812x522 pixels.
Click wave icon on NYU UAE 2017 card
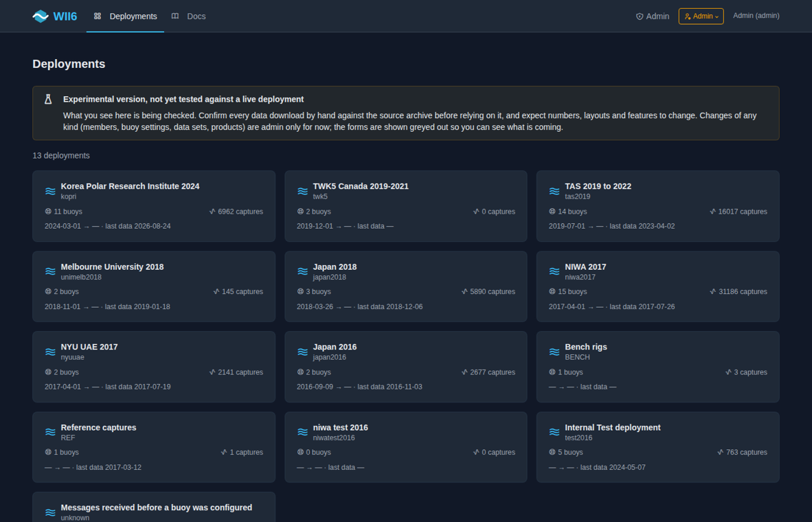coord(50,352)
